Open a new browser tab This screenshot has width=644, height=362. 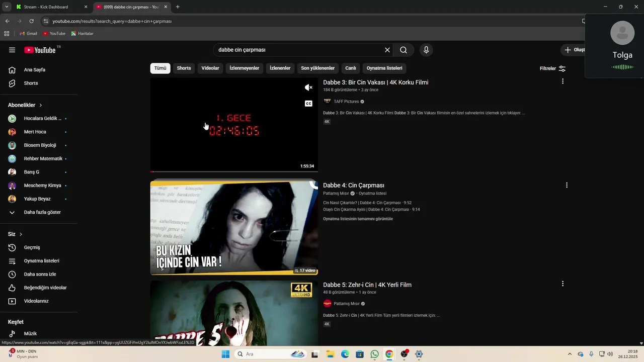tap(178, 7)
